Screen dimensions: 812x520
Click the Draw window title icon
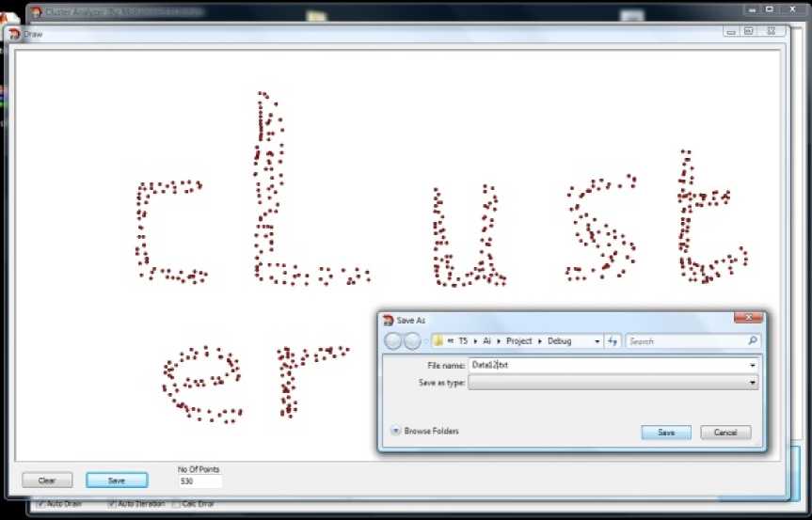coord(14,34)
